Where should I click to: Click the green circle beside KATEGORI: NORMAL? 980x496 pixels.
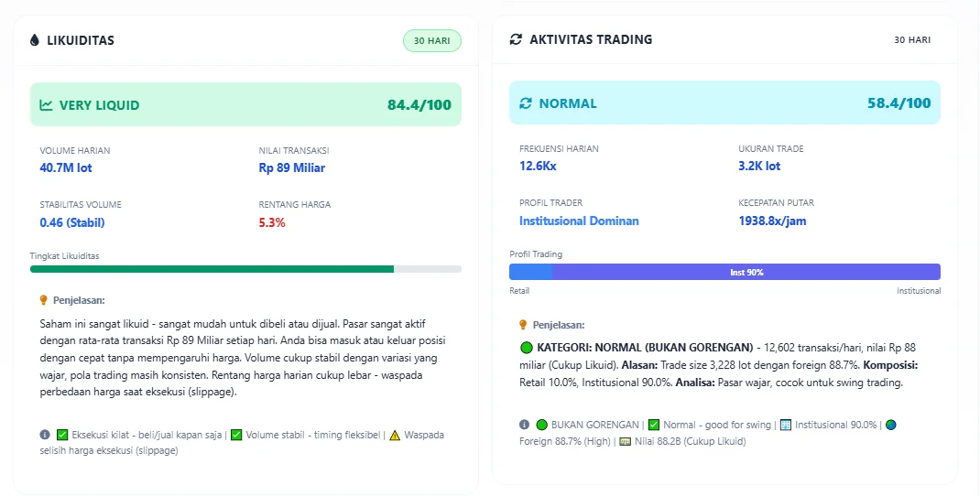pos(526,348)
